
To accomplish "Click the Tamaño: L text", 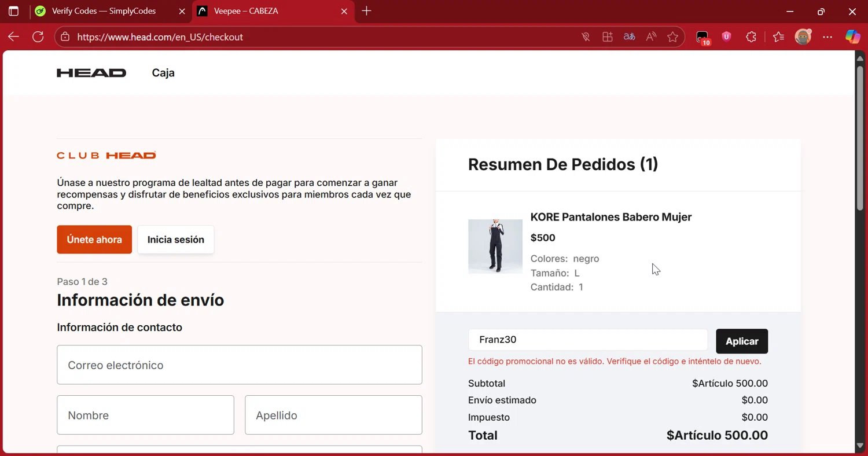I will 555,273.
